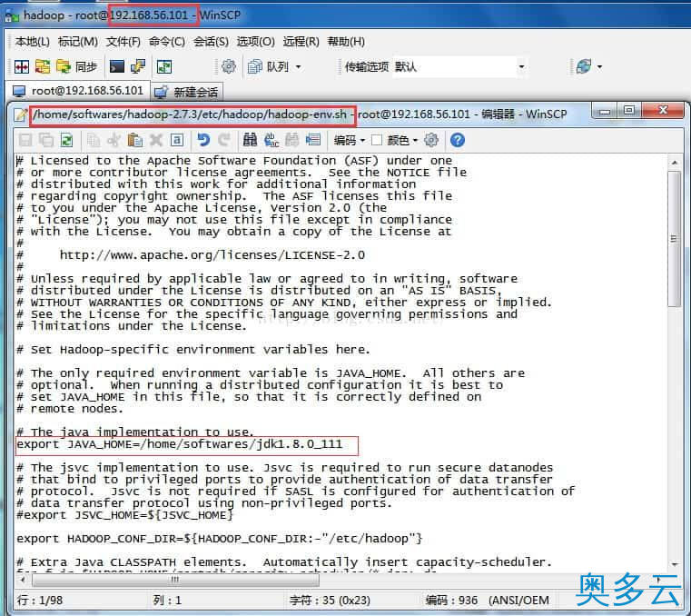Open the 选项(O) menu

[255, 42]
